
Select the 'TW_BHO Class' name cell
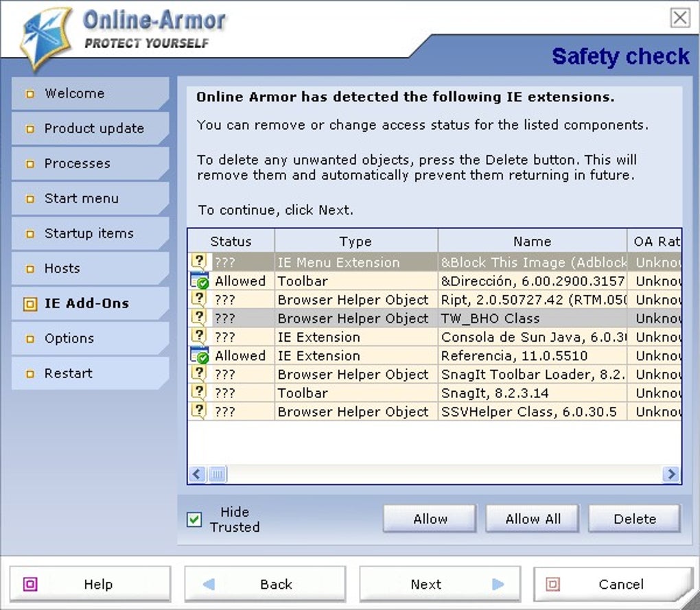533,318
